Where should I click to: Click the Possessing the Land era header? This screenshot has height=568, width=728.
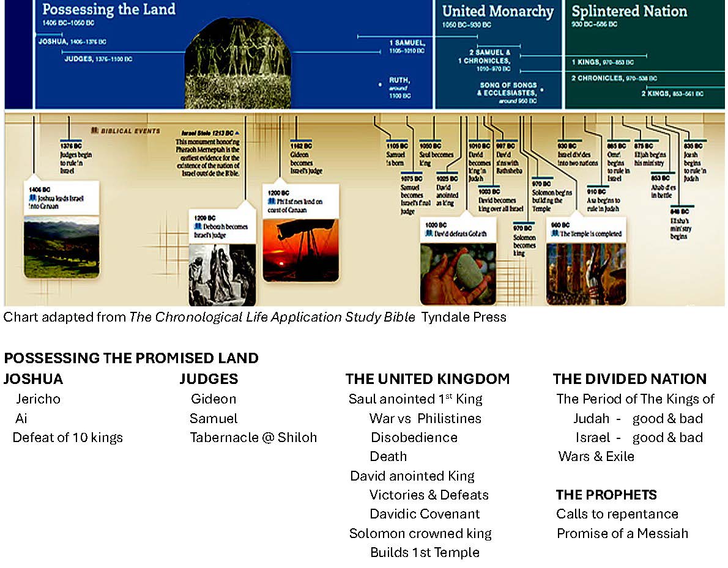tap(108, 10)
